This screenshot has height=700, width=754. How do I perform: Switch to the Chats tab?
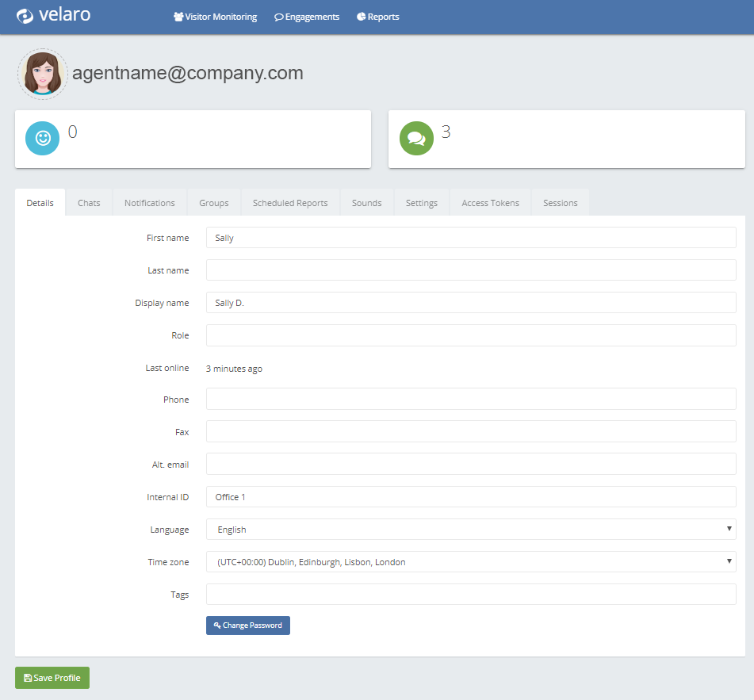89,203
